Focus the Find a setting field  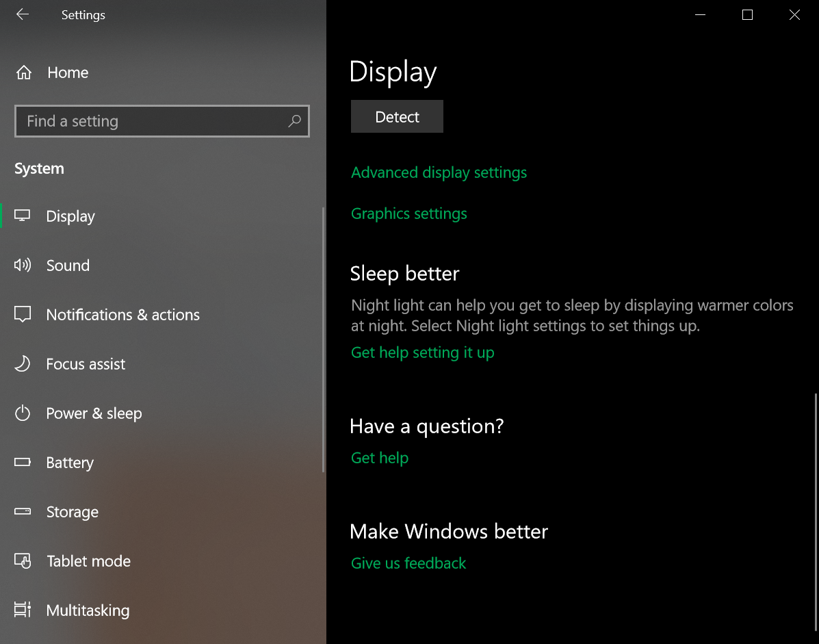(162, 121)
